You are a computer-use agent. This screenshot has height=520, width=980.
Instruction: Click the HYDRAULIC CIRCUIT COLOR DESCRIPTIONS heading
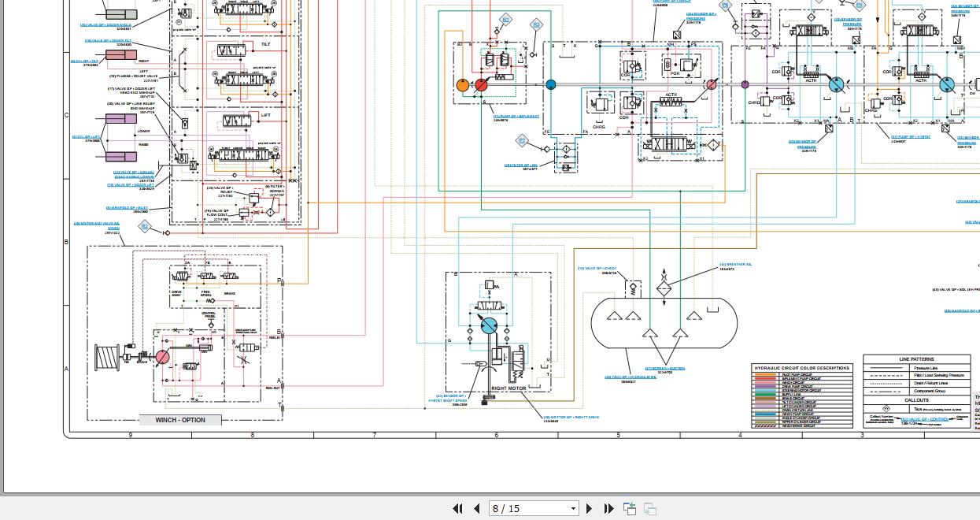point(802,368)
